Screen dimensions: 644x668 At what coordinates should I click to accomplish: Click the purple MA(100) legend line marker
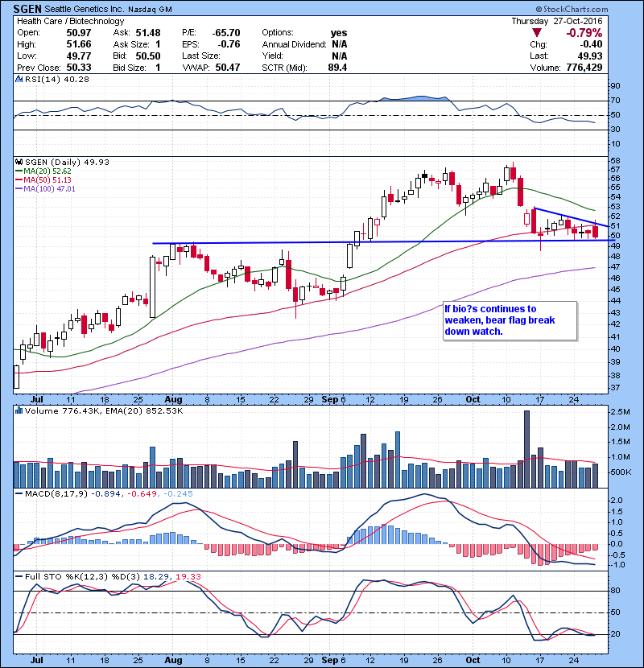click(19, 189)
